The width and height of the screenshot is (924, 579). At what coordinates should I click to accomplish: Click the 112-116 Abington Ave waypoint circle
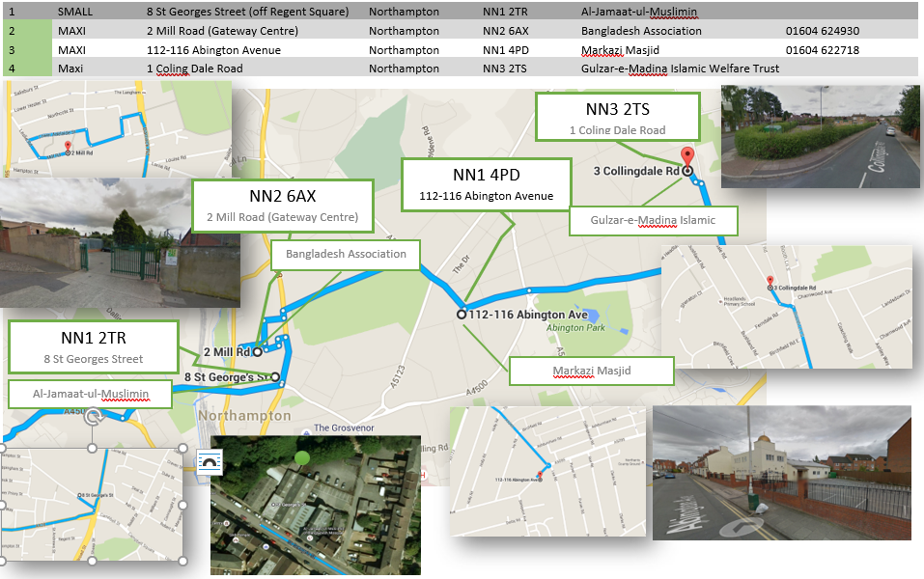pyautogui.click(x=462, y=315)
